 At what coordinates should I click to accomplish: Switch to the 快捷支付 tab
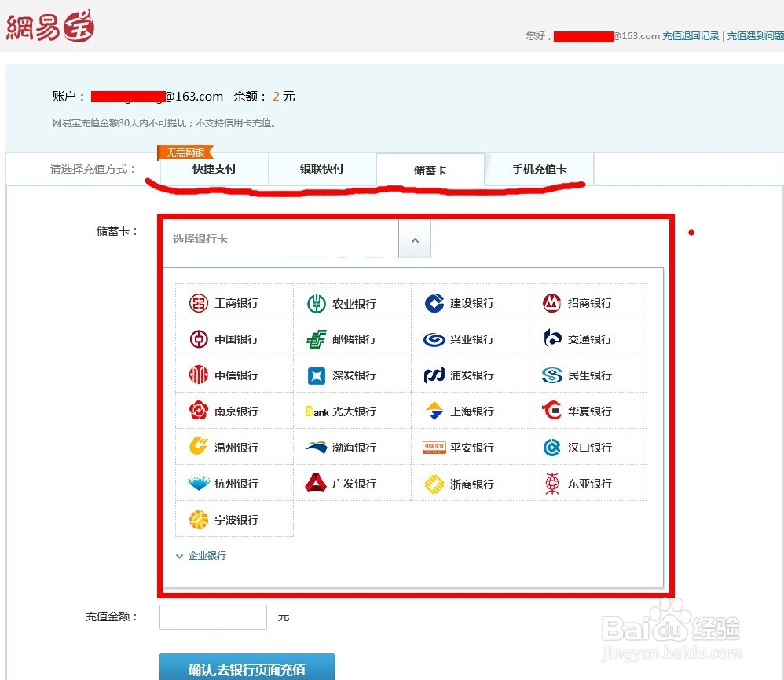pyautogui.click(x=214, y=170)
